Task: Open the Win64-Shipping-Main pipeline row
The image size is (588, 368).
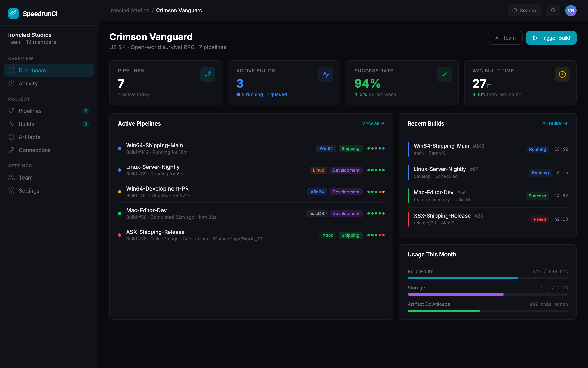Action: click(251, 148)
